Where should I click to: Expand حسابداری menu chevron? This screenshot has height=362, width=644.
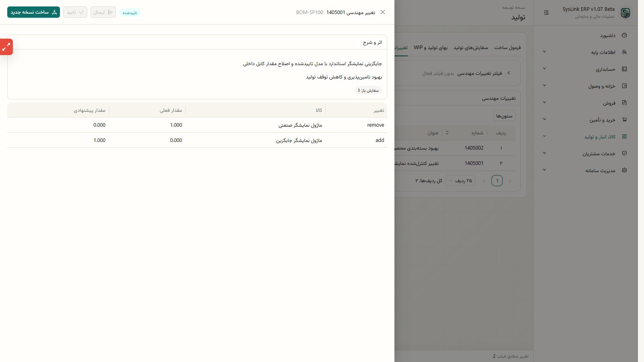coord(544,69)
